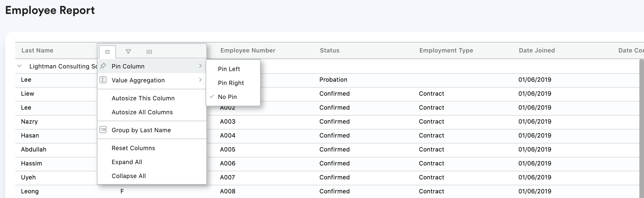Click the F cell in Leong's row
Image resolution: width=644 pixels, height=198 pixels.
pos(122,191)
